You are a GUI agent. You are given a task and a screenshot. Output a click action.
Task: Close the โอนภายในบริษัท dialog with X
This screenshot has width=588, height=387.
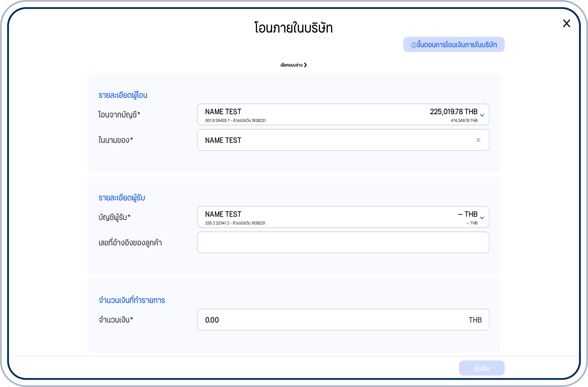tap(566, 23)
